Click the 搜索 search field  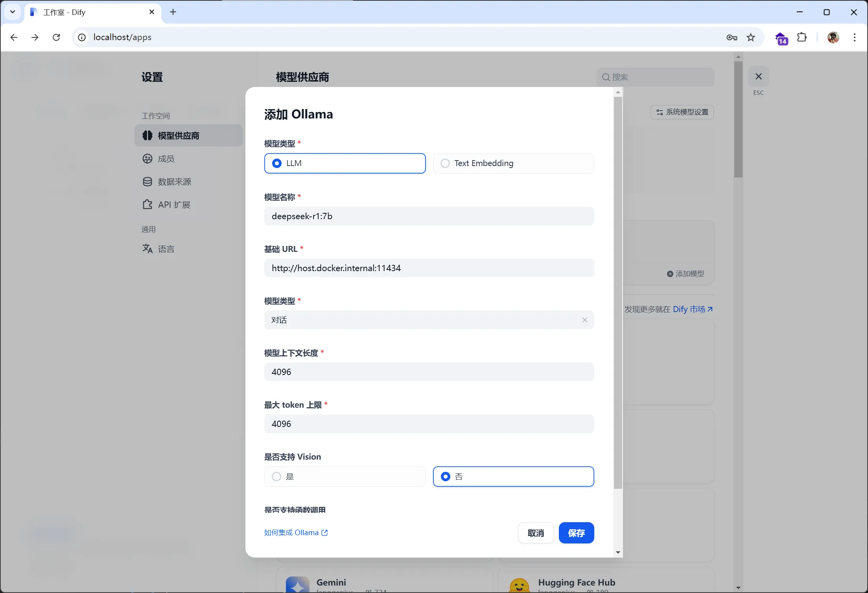click(655, 77)
